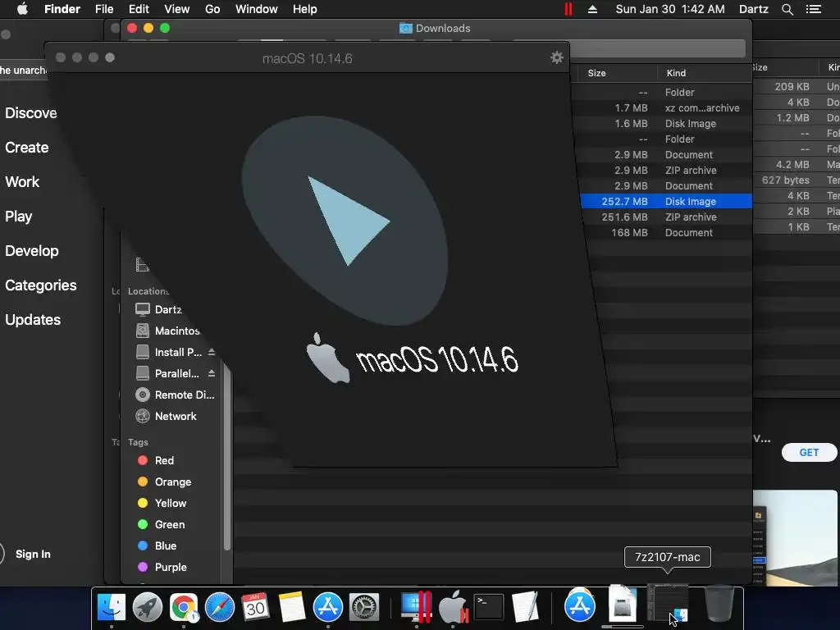Open the File menu

click(104, 9)
